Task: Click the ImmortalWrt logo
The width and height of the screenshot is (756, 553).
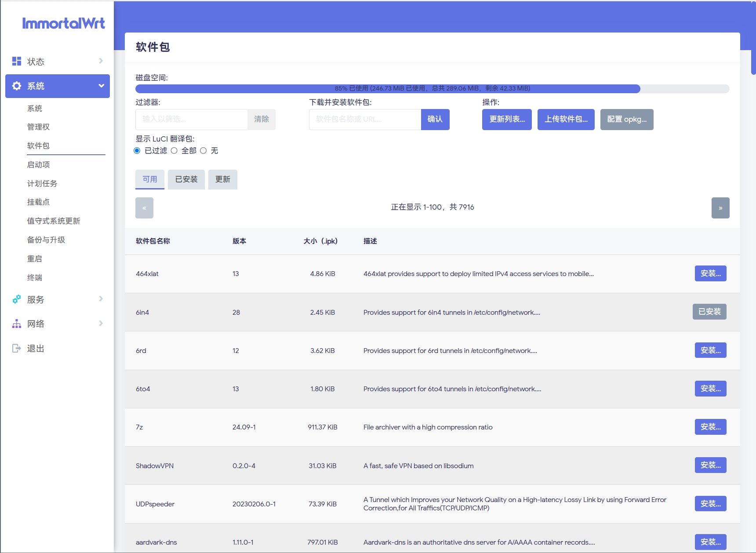Action: pyautogui.click(x=63, y=23)
